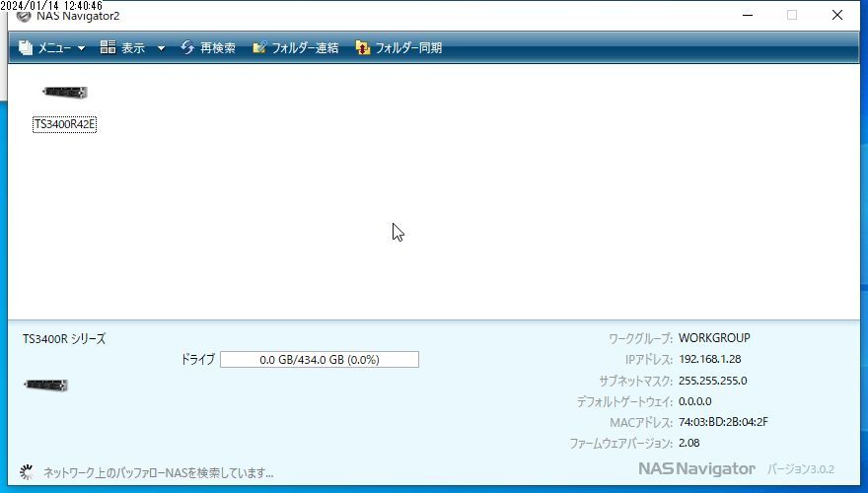Click the フォルダー同期 icon
This screenshot has height=493, width=868.
(x=363, y=47)
